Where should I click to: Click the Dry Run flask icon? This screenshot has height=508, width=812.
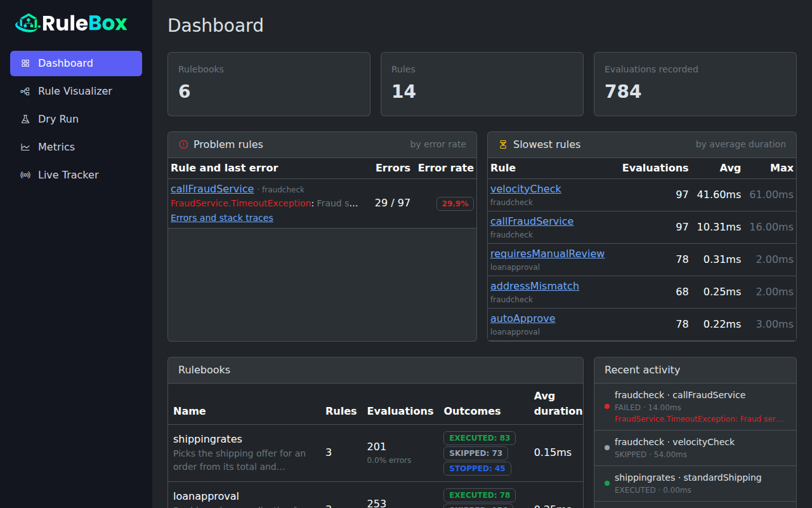point(25,119)
